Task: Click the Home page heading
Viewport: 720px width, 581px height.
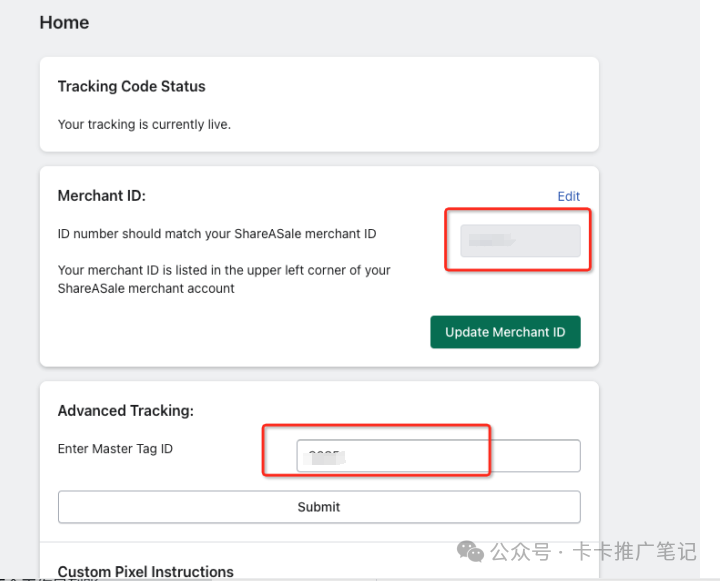Action: 64,22
